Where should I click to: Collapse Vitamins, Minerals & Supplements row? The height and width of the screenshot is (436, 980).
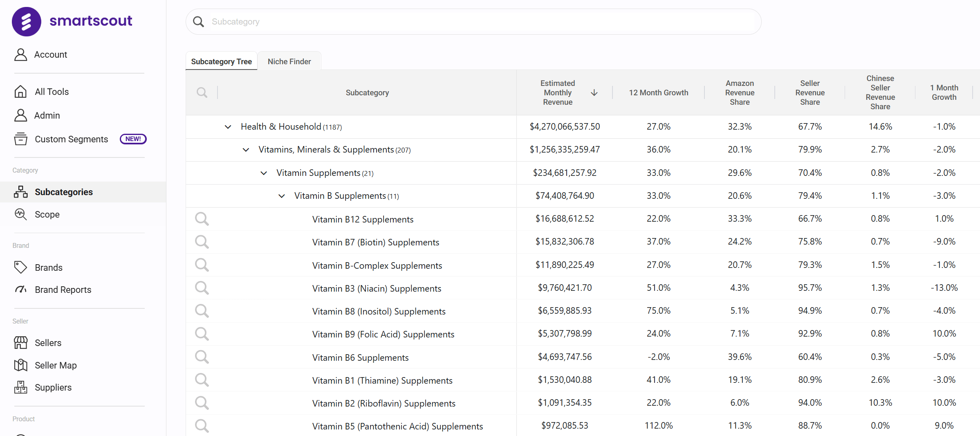click(246, 150)
